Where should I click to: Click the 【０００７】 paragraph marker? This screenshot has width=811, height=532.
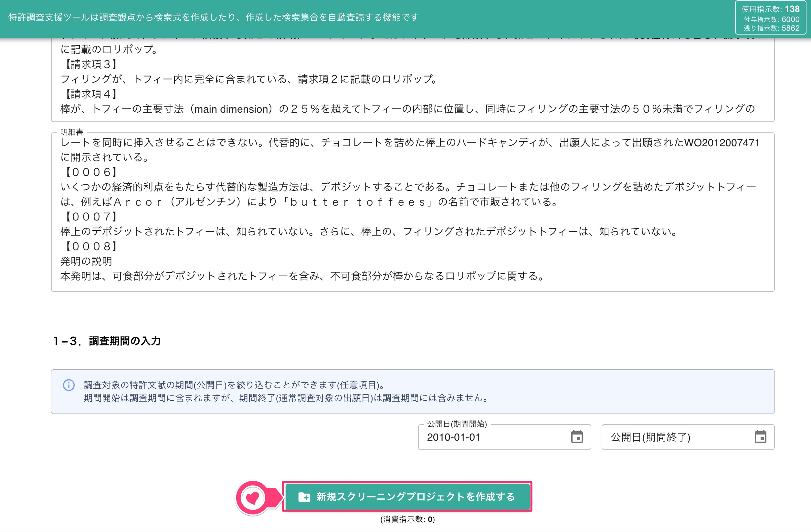coord(90,217)
